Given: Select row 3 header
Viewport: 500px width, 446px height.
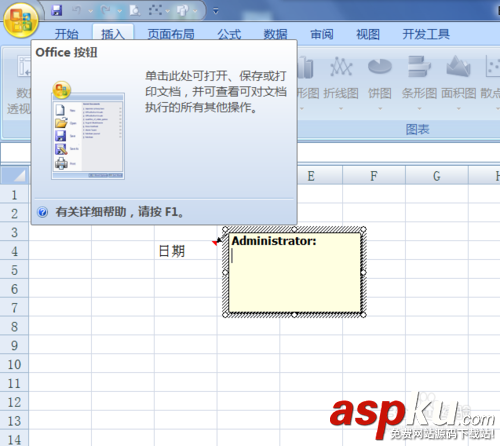Looking at the screenshot, I should (x=14, y=232).
